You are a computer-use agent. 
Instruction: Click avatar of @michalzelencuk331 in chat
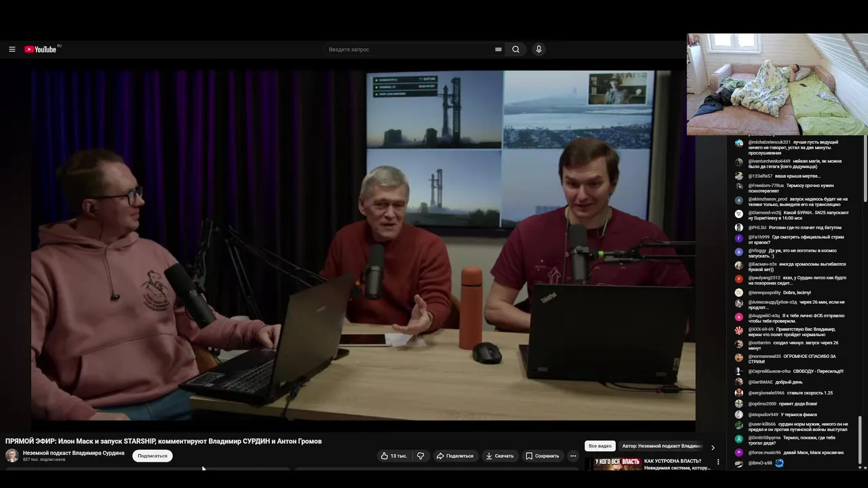click(x=739, y=143)
